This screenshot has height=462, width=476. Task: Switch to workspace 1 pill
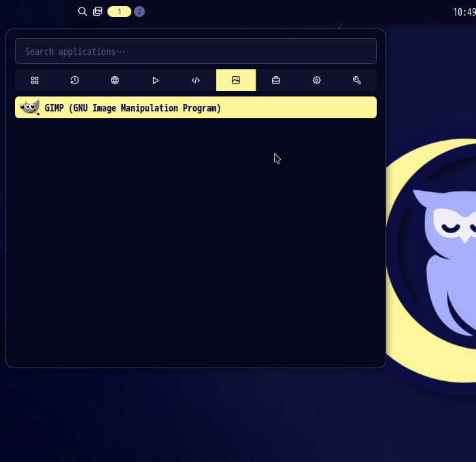(x=119, y=12)
